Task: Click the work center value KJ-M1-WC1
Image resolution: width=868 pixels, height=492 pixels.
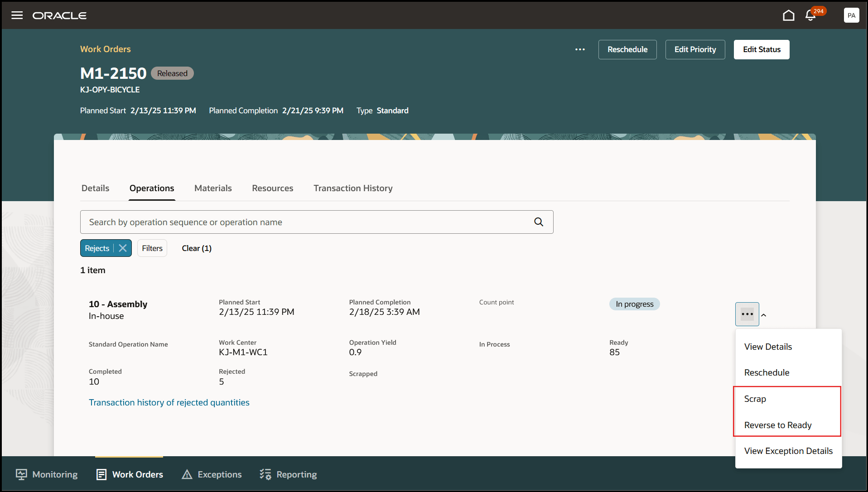Action: (x=243, y=352)
